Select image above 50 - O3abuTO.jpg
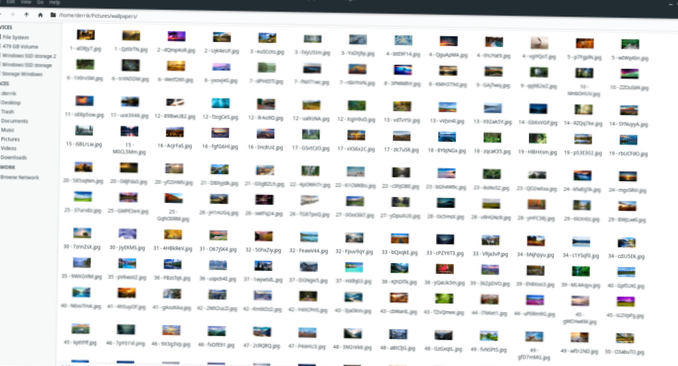 pyautogui.click(x=625, y=338)
